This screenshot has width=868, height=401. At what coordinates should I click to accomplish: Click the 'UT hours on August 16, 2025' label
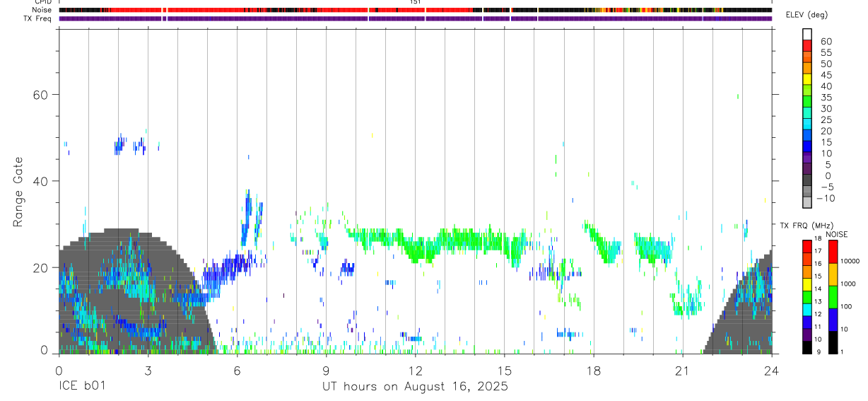tap(416, 388)
